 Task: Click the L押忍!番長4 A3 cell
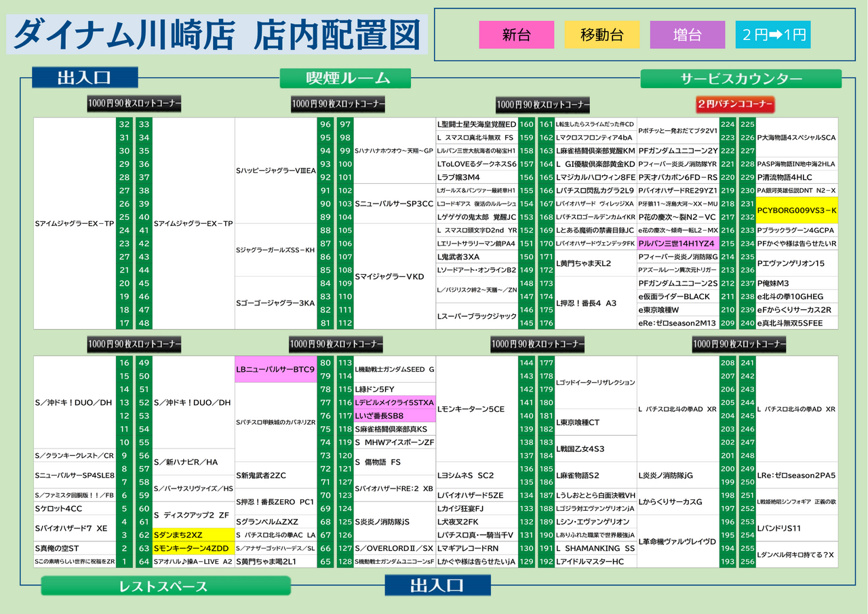[596, 303]
